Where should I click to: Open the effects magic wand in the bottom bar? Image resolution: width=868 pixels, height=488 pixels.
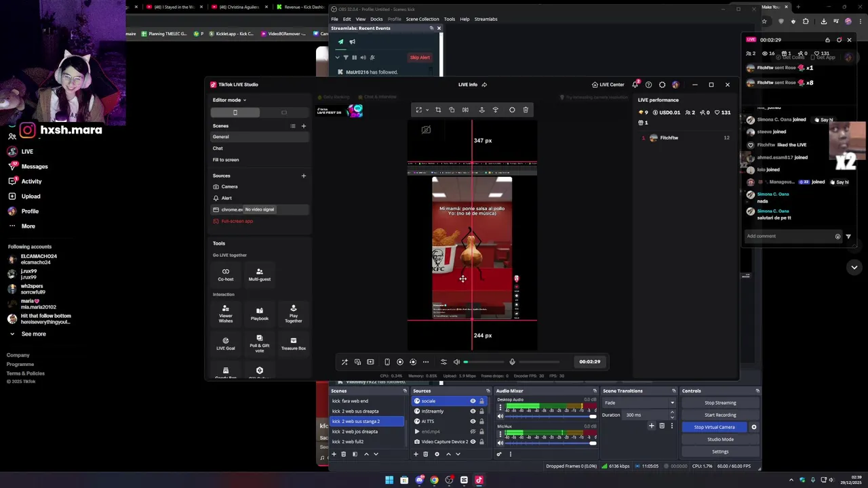tap(344, 362)
